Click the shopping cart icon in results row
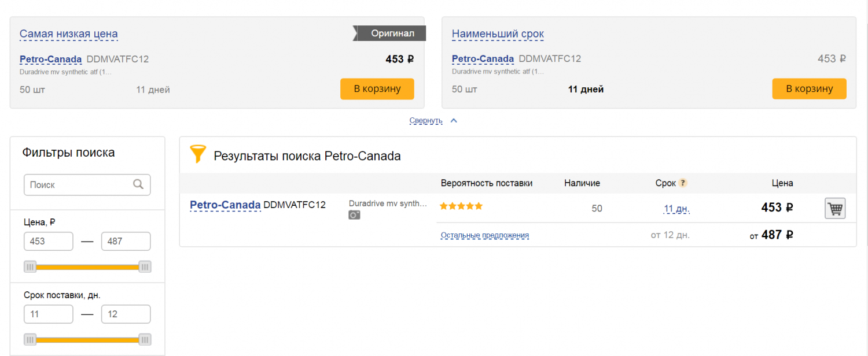The height and width of the screenshot is (356, 868). pyautogui.click(x=835, y=208)
